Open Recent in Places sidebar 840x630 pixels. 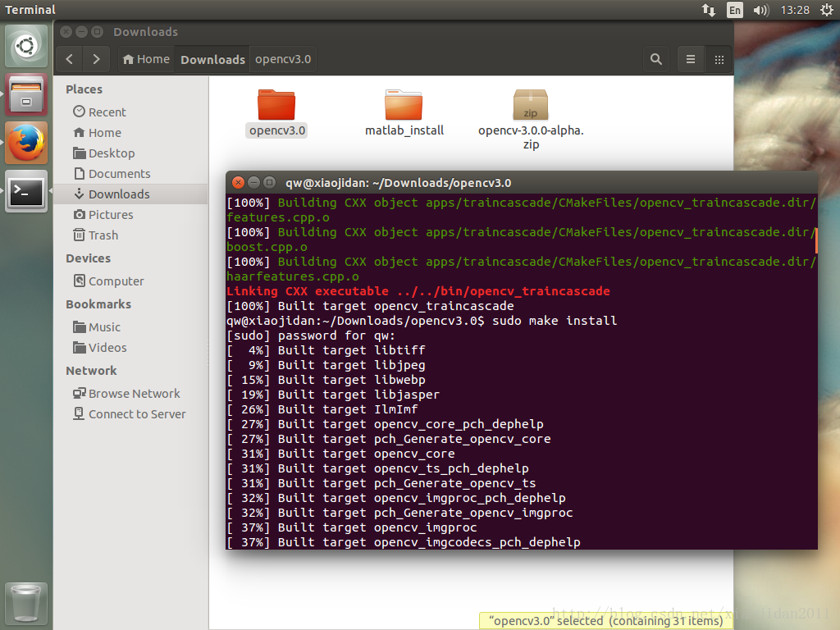[107, 112]
